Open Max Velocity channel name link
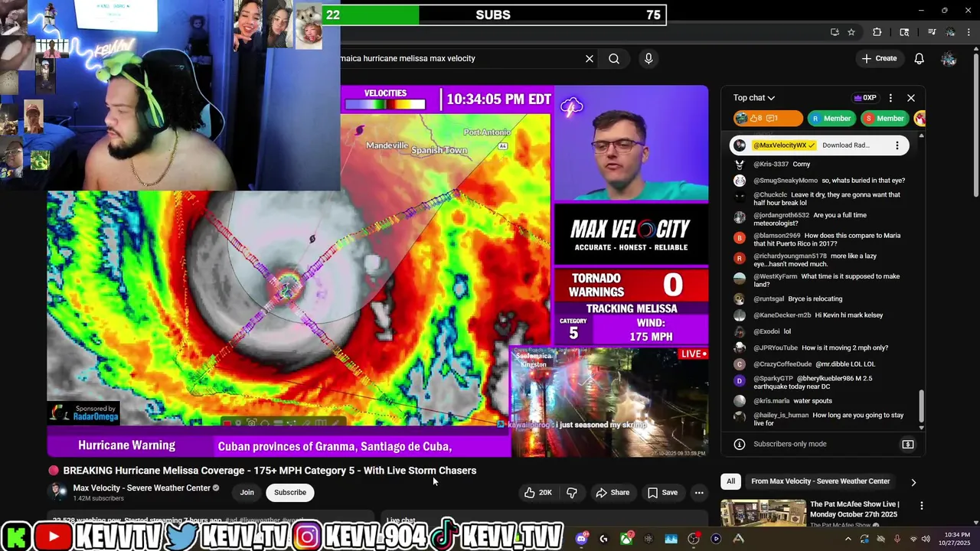The width and height of the screenshot is (980, 551). point(142,488)
